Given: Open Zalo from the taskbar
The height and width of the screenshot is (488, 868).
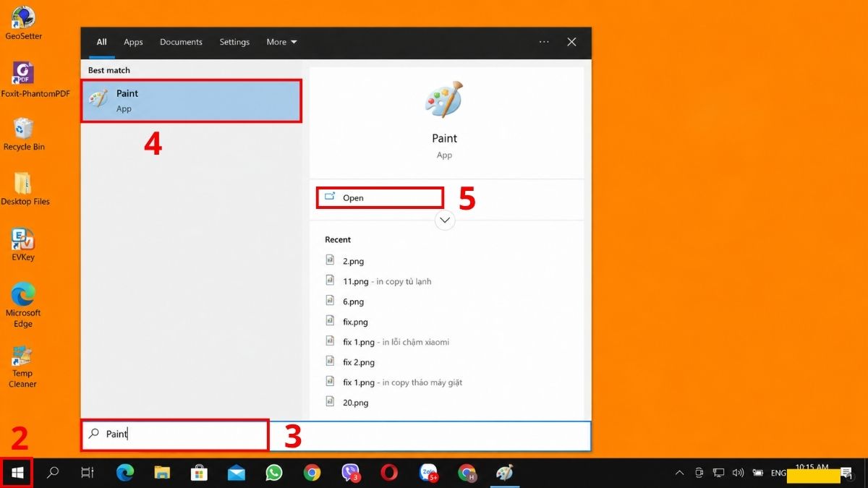Looking at the screenshot, I should pyautogui.click(x=428, y=473).
